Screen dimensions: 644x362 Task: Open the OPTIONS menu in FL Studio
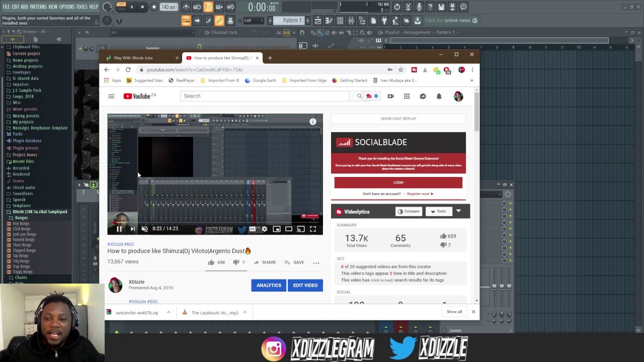pyautogui.click(x=67, y=7)
